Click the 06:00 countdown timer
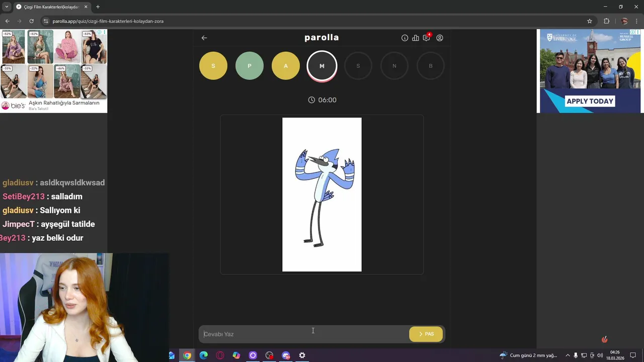The height and width of the screenshot is (362, 644). coord(322,100)
